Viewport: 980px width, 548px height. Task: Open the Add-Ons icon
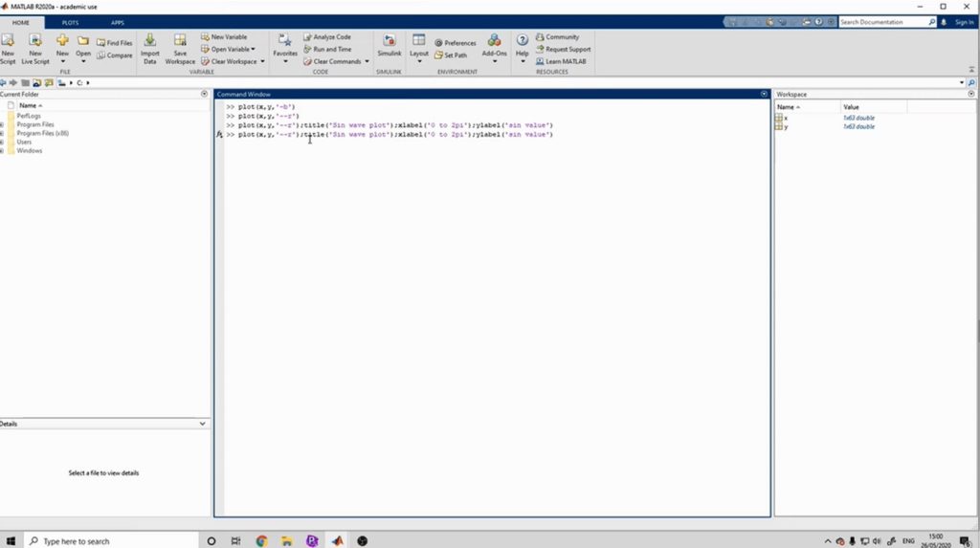click(x=494, y=41)
